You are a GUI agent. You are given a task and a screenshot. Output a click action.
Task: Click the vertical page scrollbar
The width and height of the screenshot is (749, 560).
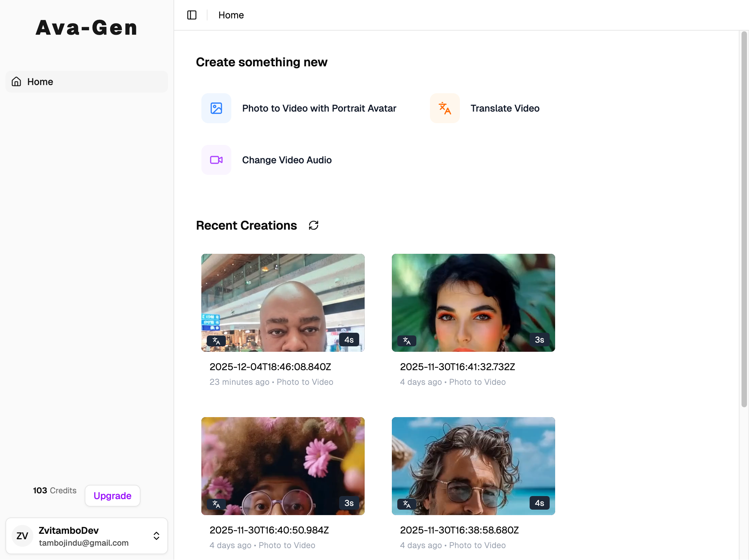pyautogui.click(x=744, y=219)
